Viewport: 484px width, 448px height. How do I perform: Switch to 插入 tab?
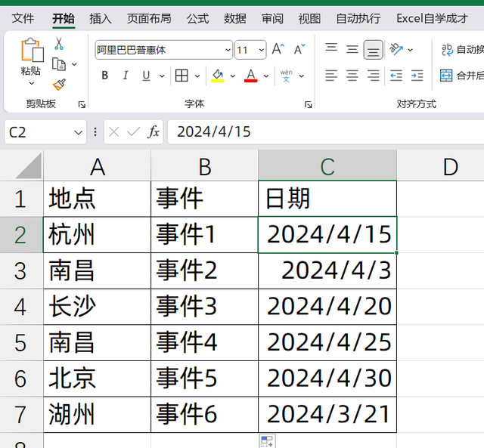click(x=101, y=18)
